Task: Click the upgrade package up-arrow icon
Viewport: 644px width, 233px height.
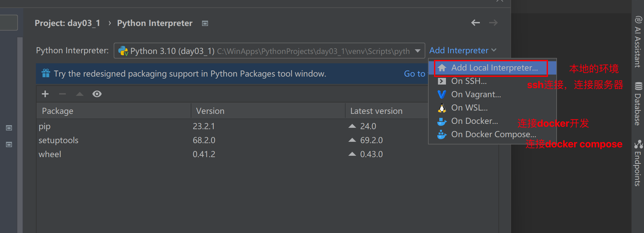Action: pyautogui.click(x=80, y=94)
